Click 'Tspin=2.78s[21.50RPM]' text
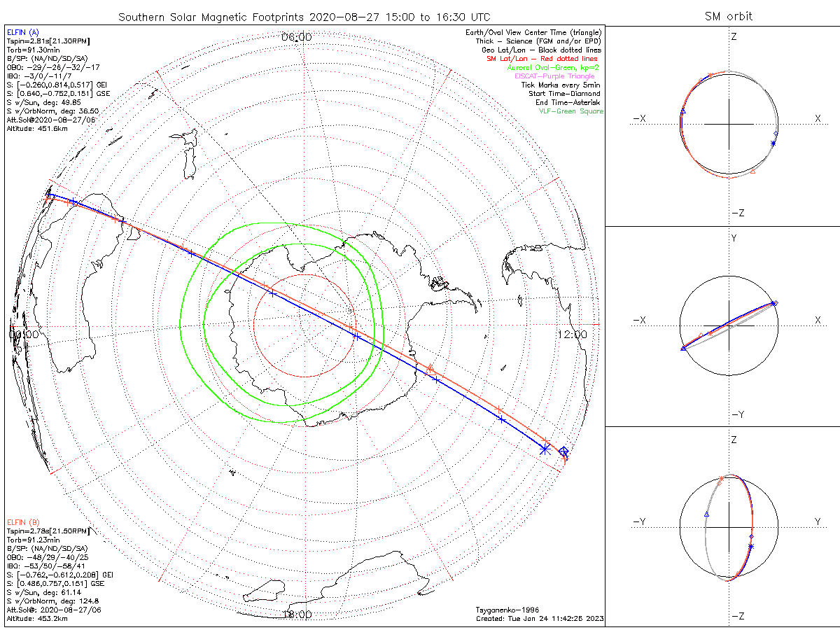This screenshot has width=840, height=630. click(x=48, y=531)
